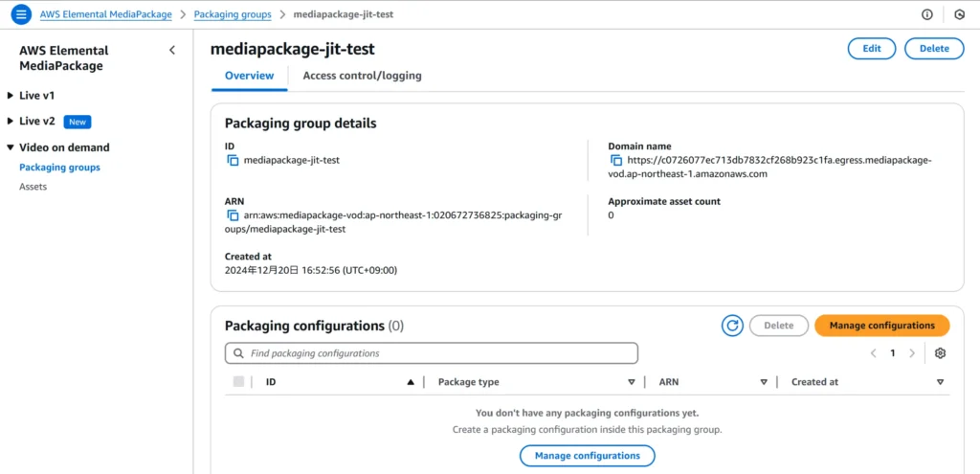The width and height of the screenshot is (980, 474).
Task: Copy the packaging group ARN
Action: click(x=233, y=215)
